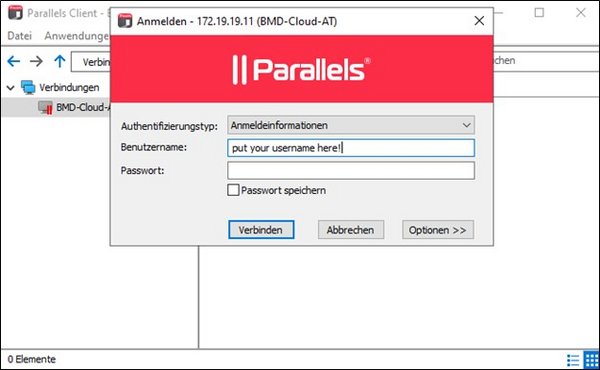Click the forward navigation arrow
This screenshot has width=600, height=370.
(x=36, y=61)
